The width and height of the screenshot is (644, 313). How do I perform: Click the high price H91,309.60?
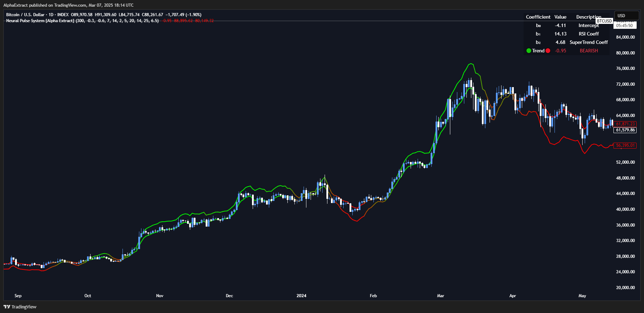[106, 15]
